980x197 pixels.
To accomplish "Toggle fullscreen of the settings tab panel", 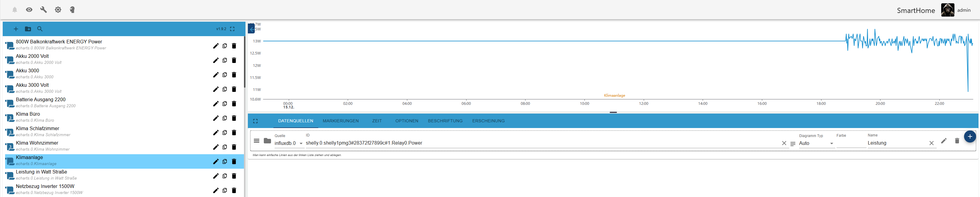I will [x=255, y=121].
